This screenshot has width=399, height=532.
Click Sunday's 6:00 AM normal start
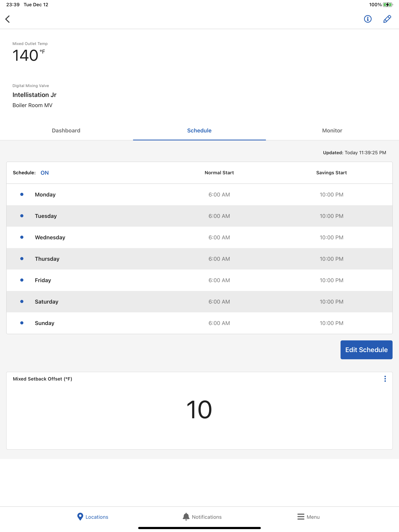click(219, 323)
